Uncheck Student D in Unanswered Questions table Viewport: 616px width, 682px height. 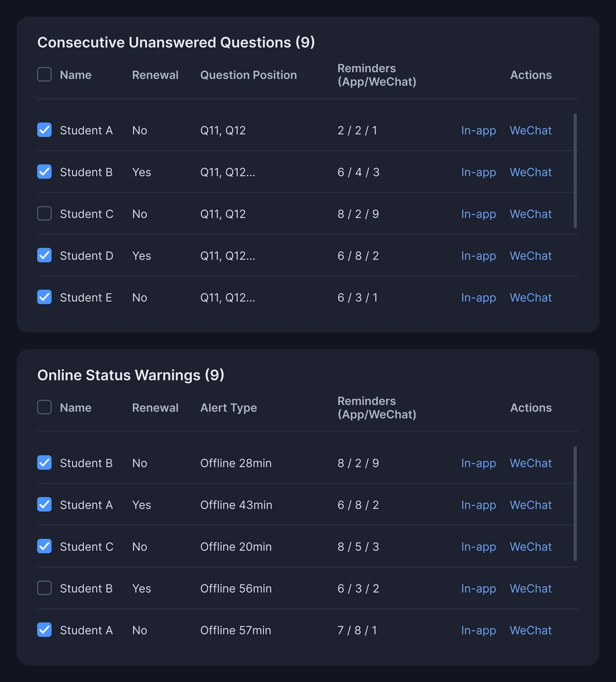(44, 255)
